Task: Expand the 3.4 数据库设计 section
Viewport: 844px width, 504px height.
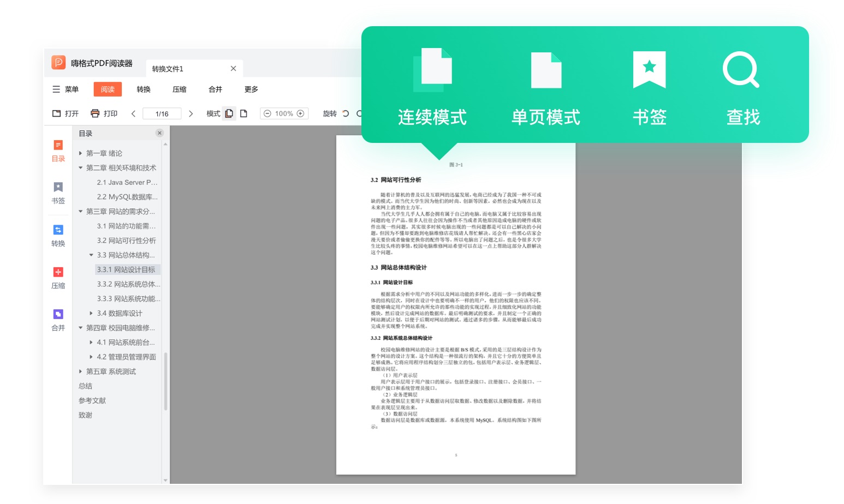Action: [x=91, y=313]
